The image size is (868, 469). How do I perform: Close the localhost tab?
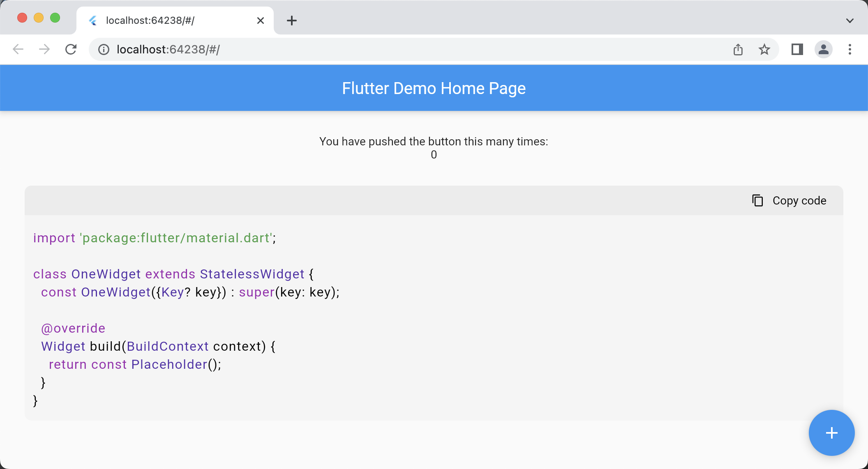260,21
